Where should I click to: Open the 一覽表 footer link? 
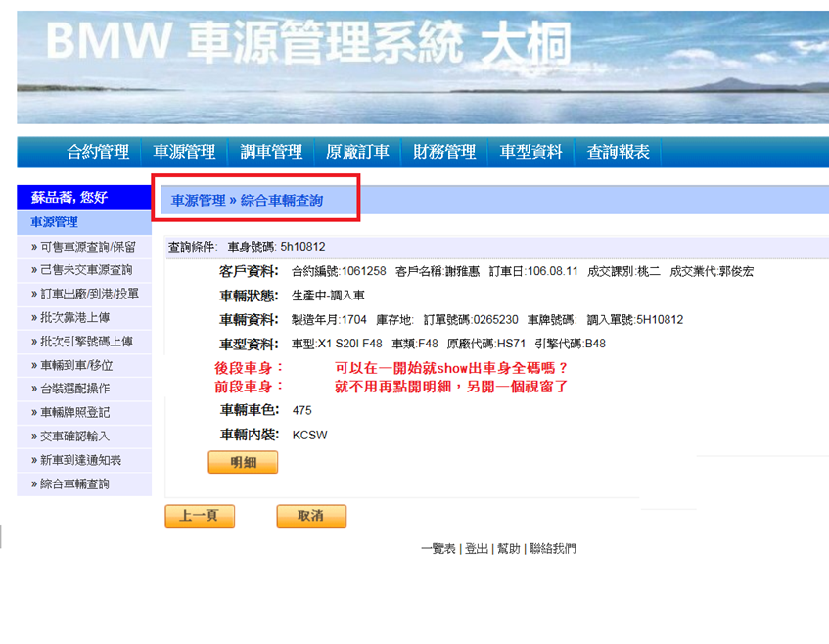point(438,549)
